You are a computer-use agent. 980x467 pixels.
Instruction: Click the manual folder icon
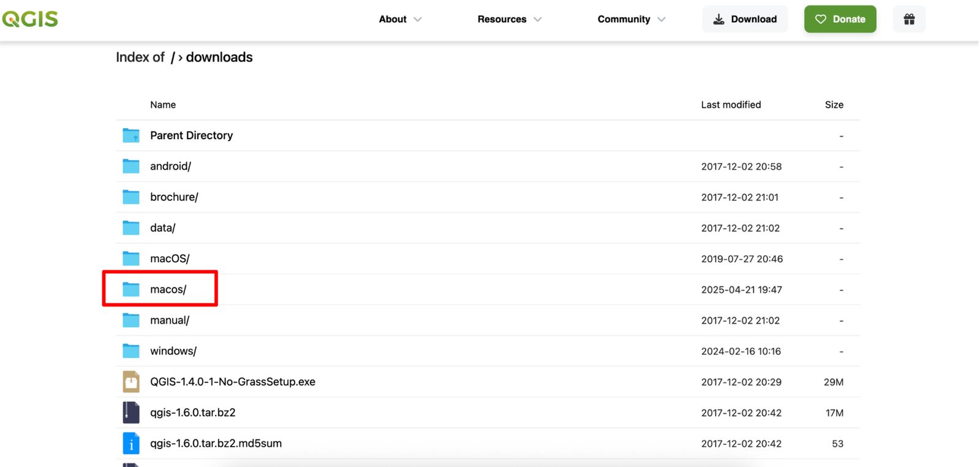[131, 320]
